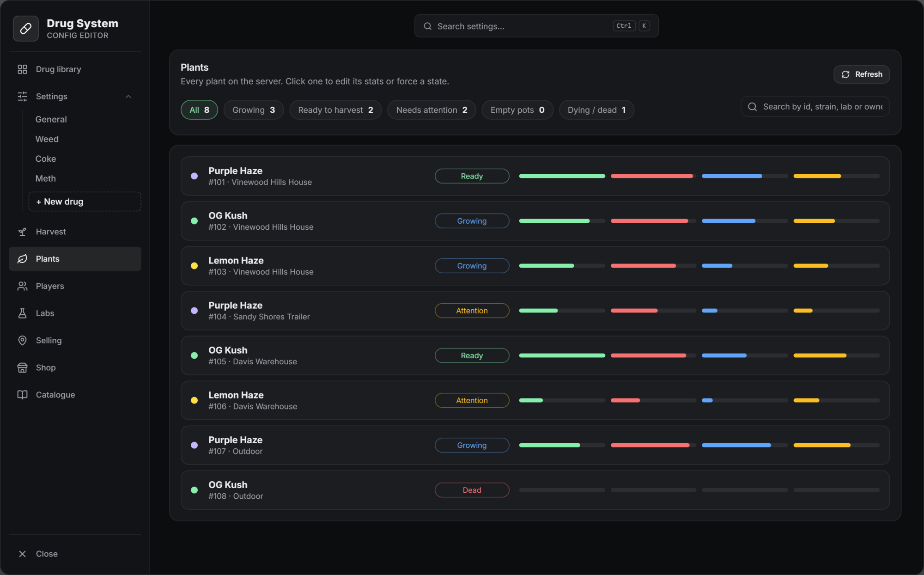Open the Weed settings page

pyautogui.click(x=47, y=139)
